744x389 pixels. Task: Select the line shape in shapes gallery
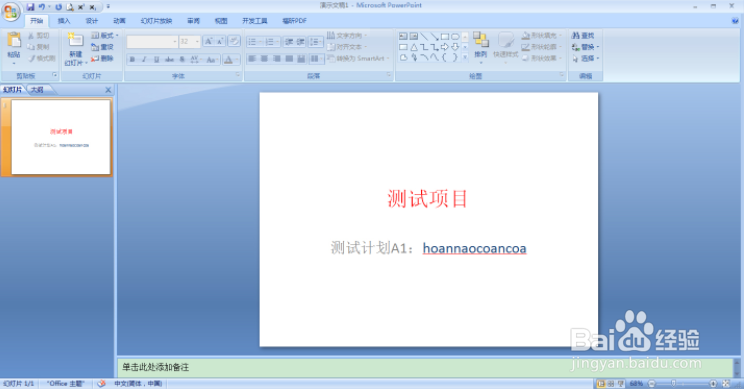(x=424, y=36)
